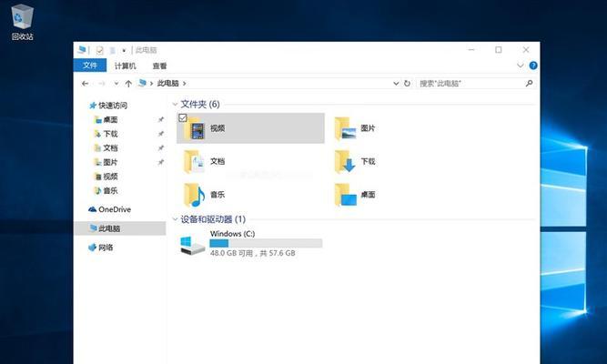Open the recent locations dropdown arrow
Viewport: 607px width, 364px height.
(x=116, y=83)
